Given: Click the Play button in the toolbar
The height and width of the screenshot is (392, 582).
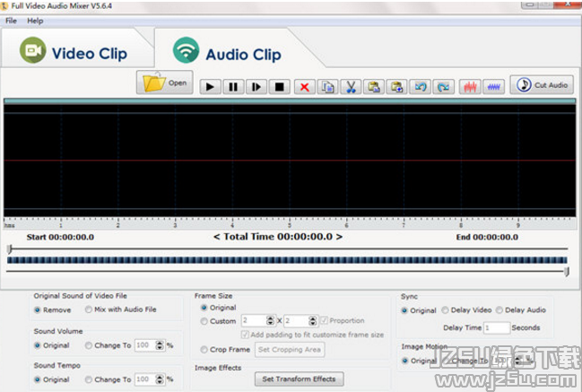Looking at the screenshot, I should click(x=210, y=87).
